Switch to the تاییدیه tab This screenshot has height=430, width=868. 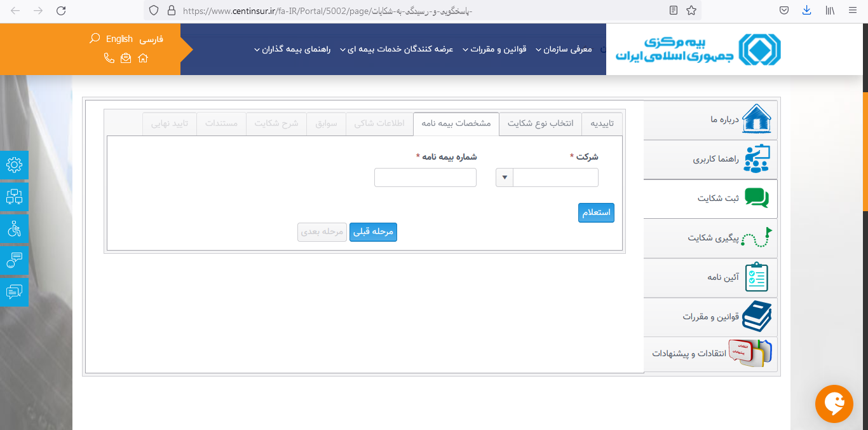tap(603, 123)
